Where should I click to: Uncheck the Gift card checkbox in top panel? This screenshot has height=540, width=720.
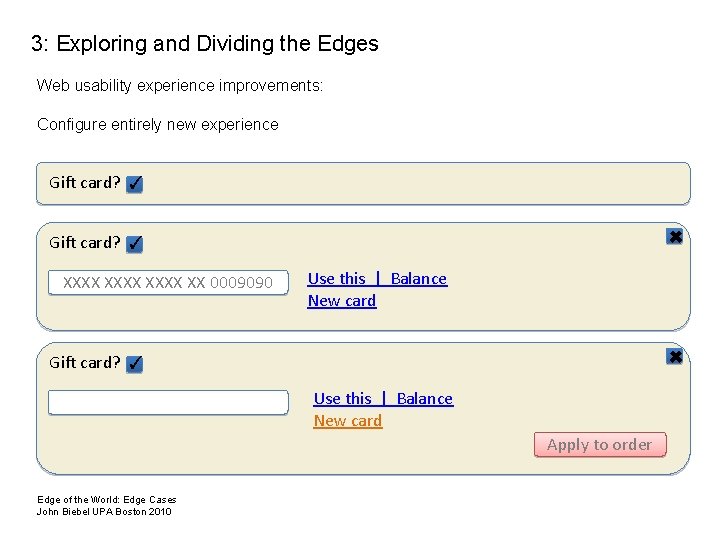[135, 184]
